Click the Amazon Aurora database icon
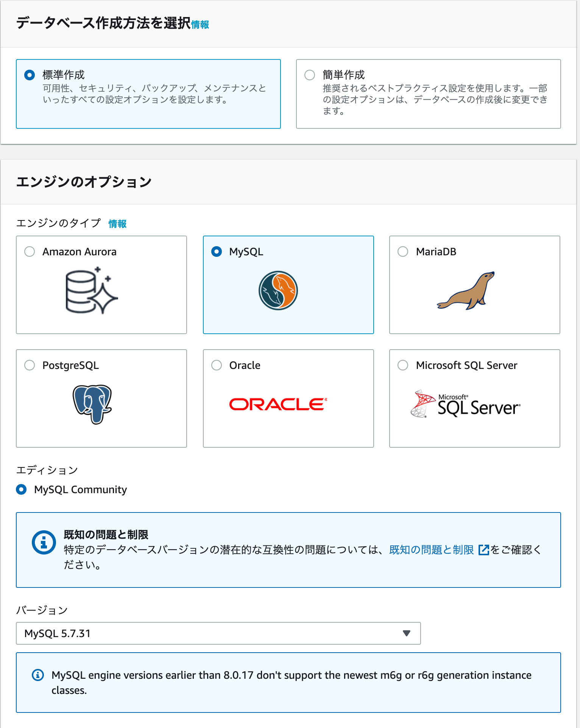 [x=92, y=291]
